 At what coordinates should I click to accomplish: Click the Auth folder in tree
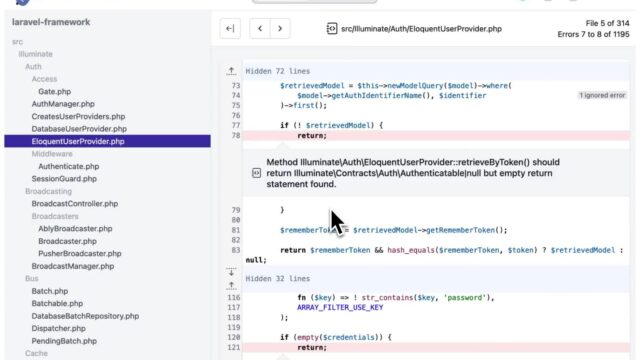pos(33,67)
